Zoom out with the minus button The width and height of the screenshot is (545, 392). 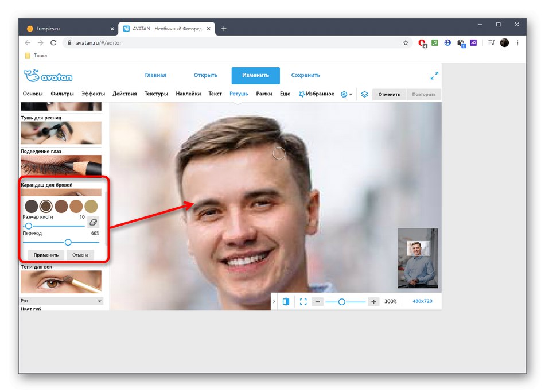[x=317, y=302]
